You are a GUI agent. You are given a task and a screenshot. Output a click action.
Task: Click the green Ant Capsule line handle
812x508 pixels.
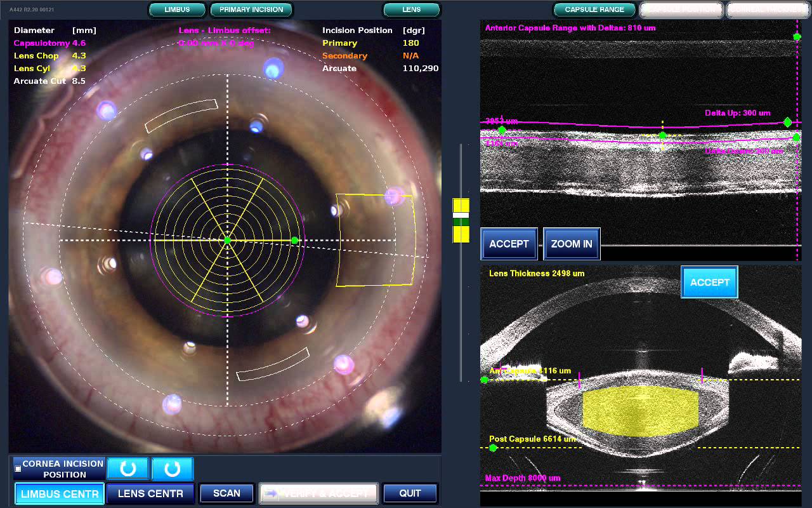[x=485, y=380]
